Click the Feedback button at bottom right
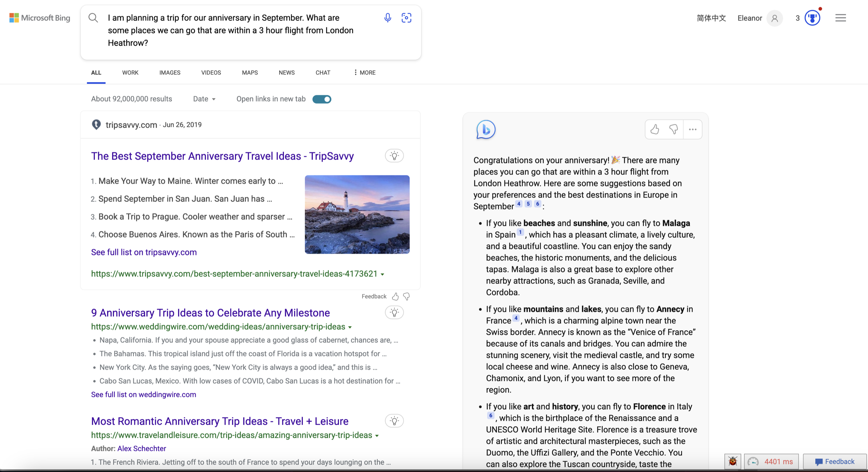The height and width of the screenshot is (472, 868). pyautogui.click(x=834, y=461)
